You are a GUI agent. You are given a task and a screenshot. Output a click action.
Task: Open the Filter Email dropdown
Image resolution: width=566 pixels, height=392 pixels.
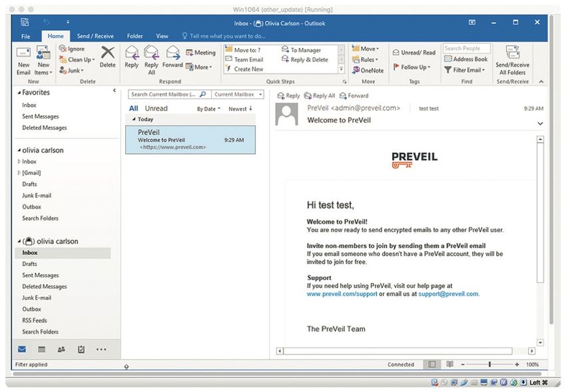click(x=465, y=70)
